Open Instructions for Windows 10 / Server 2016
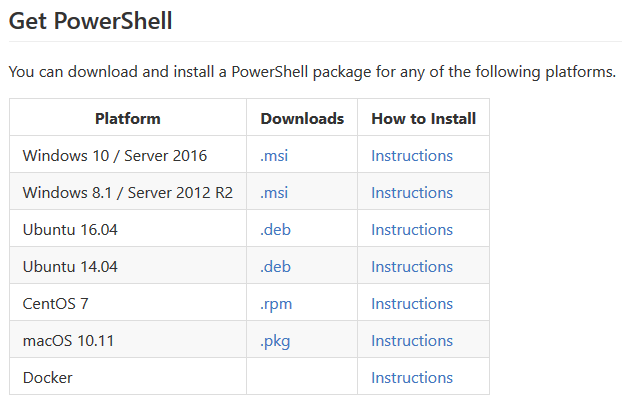622x398 pixels. click(412, 156)
